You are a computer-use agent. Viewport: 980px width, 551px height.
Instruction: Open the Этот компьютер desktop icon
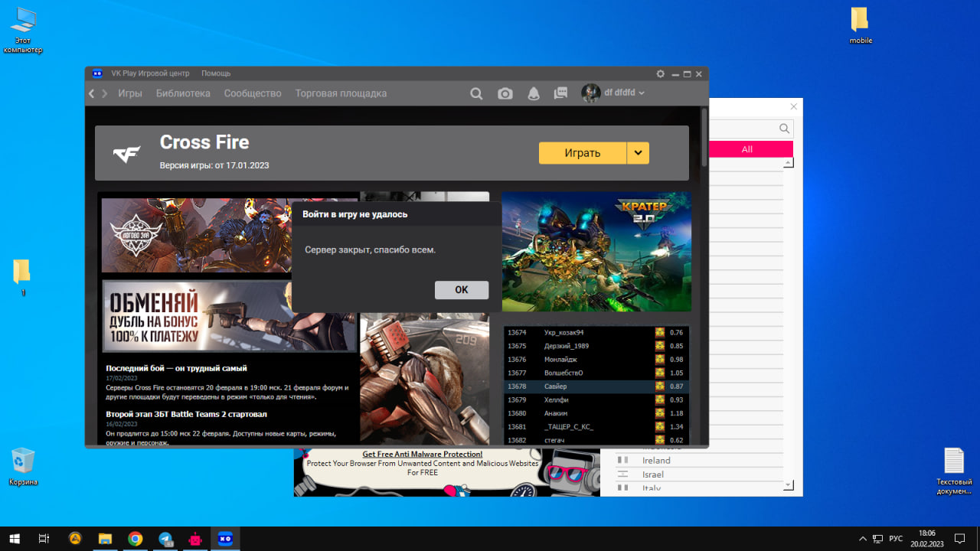coord(23,31)
